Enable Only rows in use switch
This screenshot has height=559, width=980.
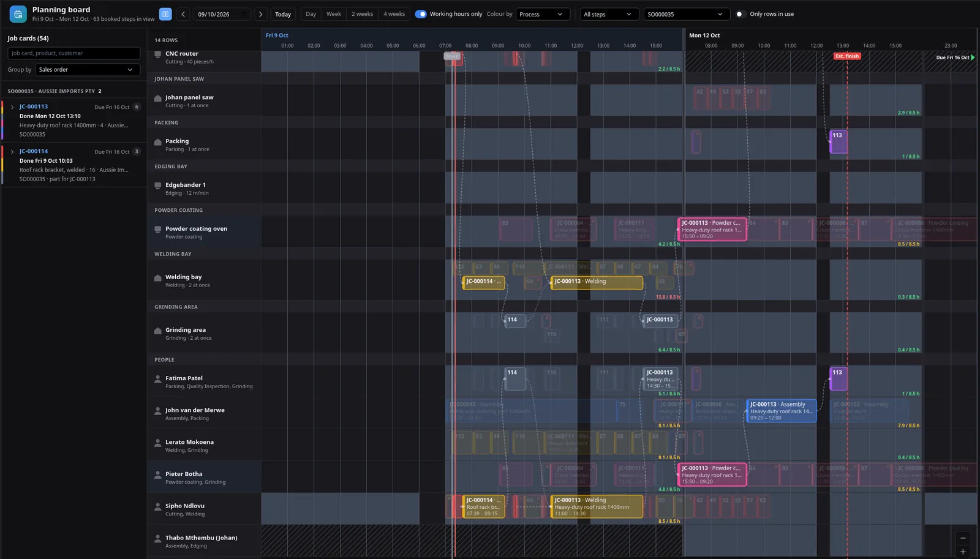click(x=741, y=14)
